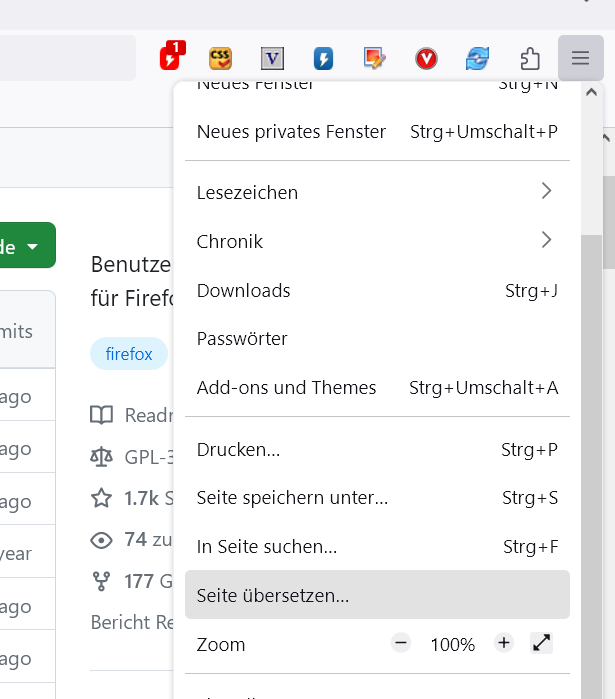Image resolution: width=615 pixels, height=699 pixels.
Task: Expand the Chronik submenu
Action: click(x=377, y=241)
